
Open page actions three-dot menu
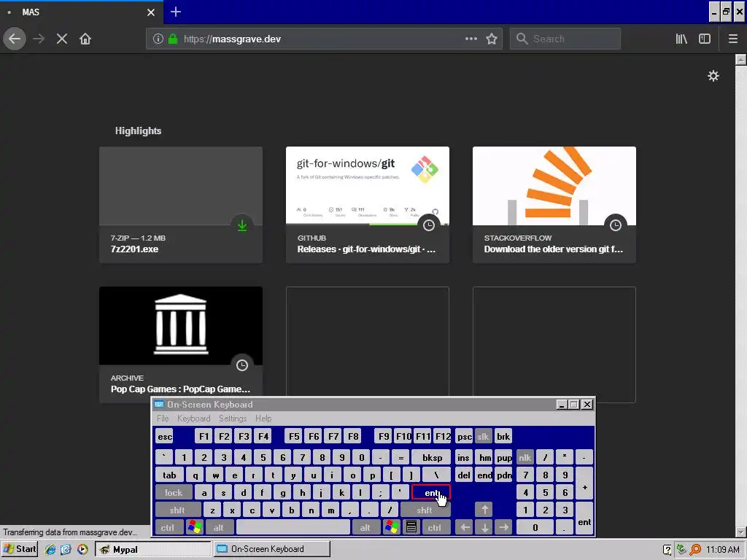click(x=471, y=39)
